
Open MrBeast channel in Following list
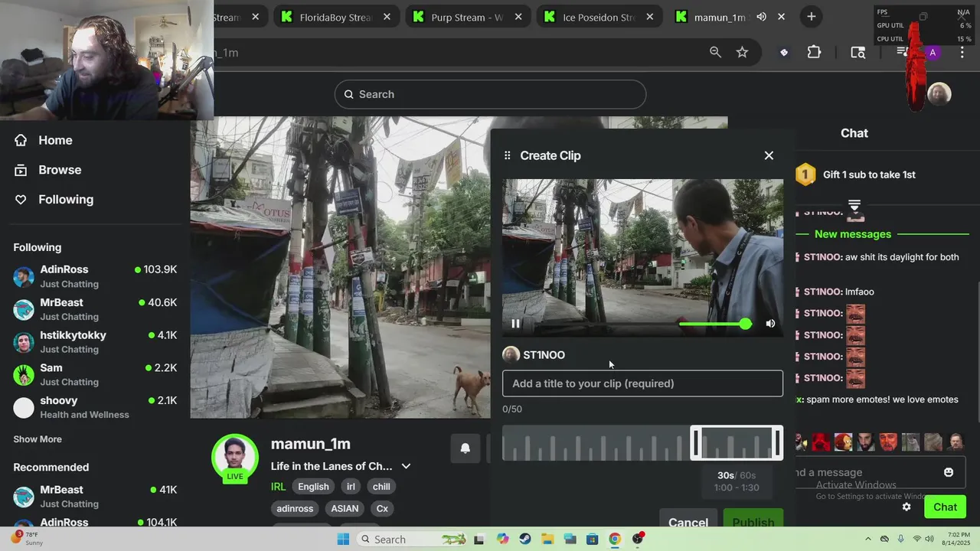(x=95, y=309)
